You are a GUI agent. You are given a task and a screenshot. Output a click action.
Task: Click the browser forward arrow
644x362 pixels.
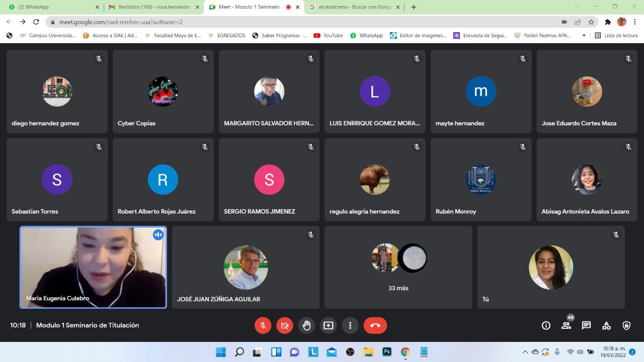[23, 22]
